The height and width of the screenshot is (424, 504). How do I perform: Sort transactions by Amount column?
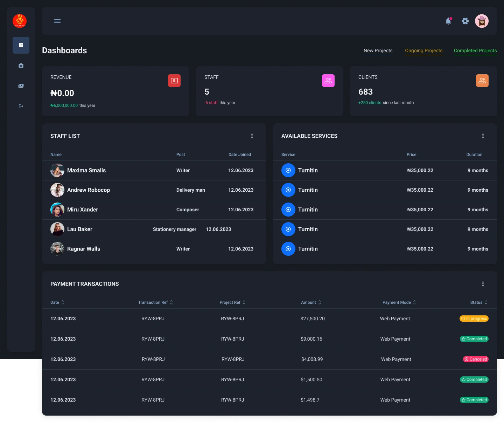tap(311, 302)
